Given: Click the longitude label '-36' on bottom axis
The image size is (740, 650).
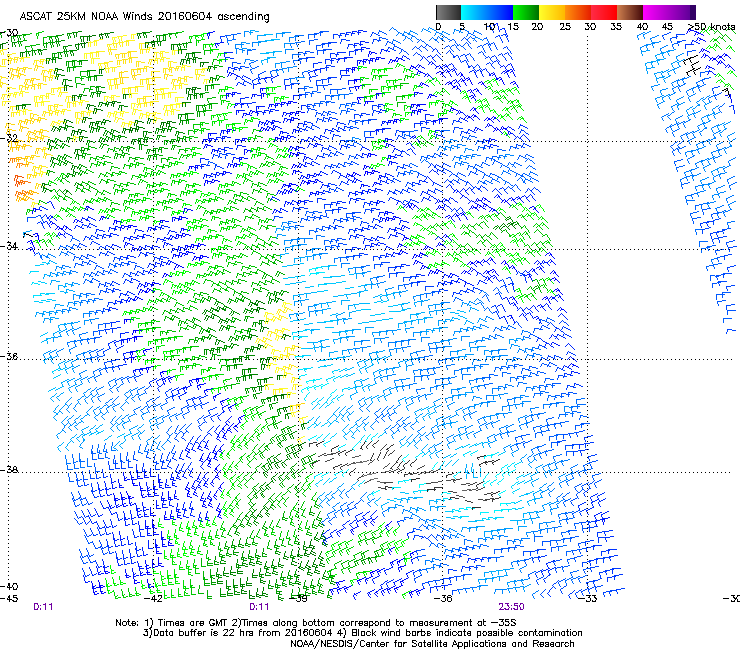Looking at the screenshot, I should click(444, 599).
